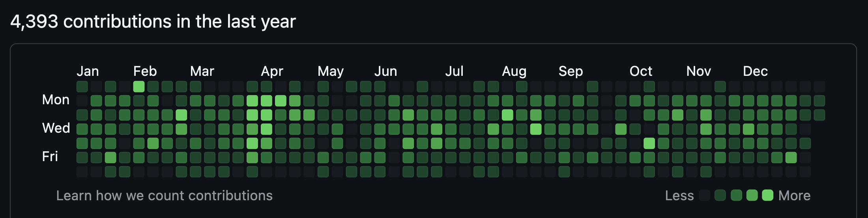Click the empty-level legend swatch beside Less
This screenshot has height=218, width=868.
705,195
